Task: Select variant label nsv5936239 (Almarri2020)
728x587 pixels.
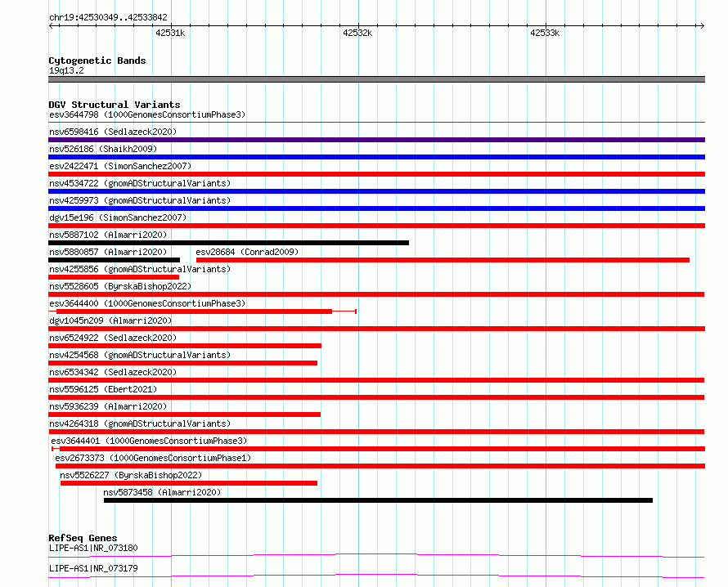Action: [108, 406]
